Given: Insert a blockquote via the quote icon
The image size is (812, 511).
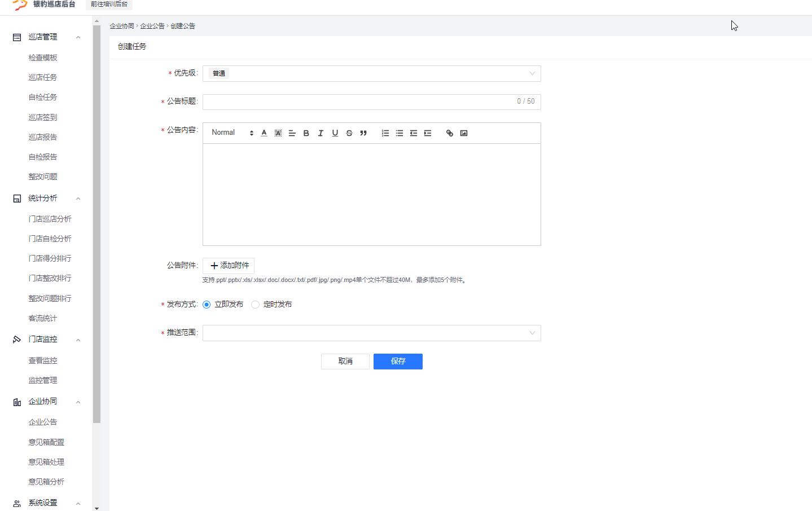Looking at the screenshot, I should 363,133.
